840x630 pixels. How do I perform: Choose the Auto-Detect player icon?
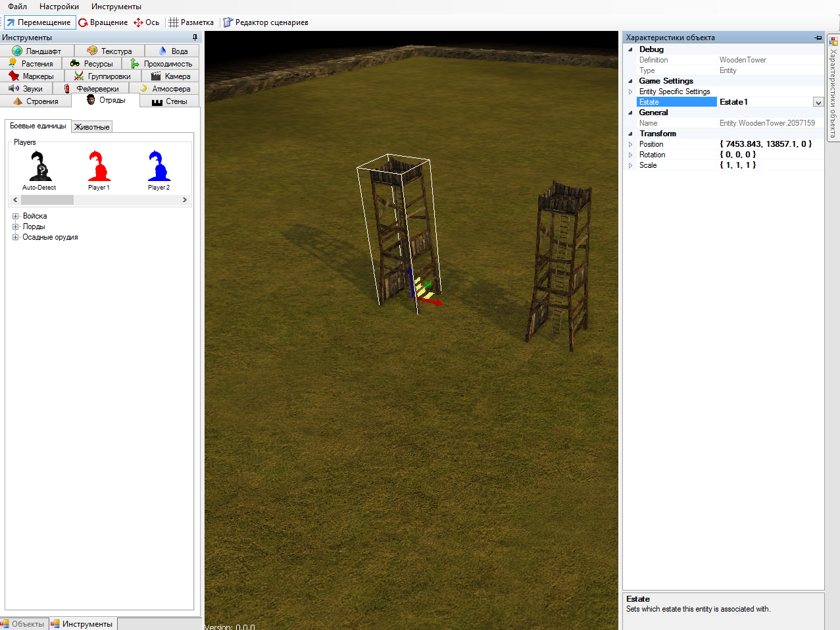coord(39,170)
